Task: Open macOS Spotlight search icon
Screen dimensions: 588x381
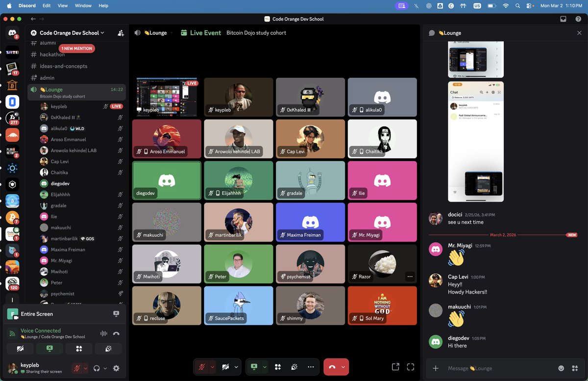Action: tap(518, 6)
